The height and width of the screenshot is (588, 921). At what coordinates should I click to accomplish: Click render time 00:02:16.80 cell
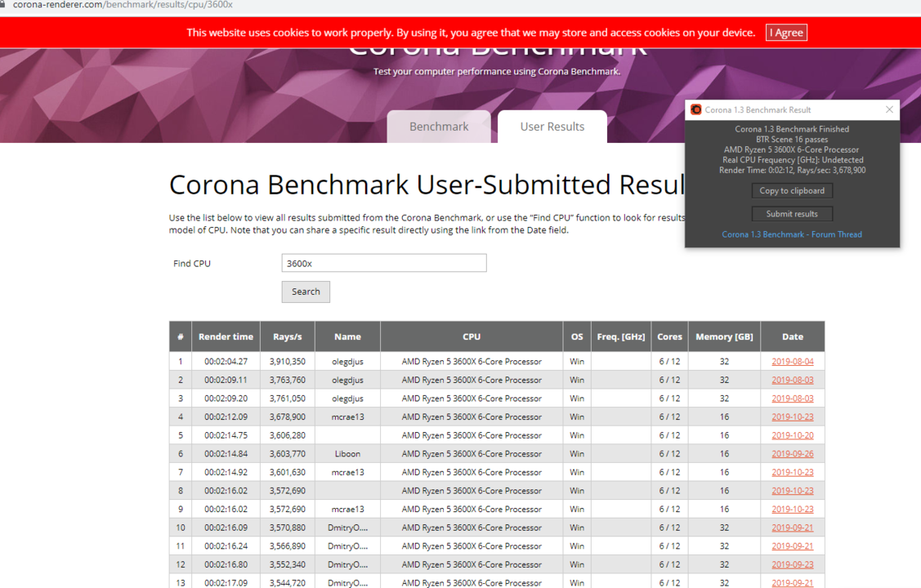pos(226,564)
